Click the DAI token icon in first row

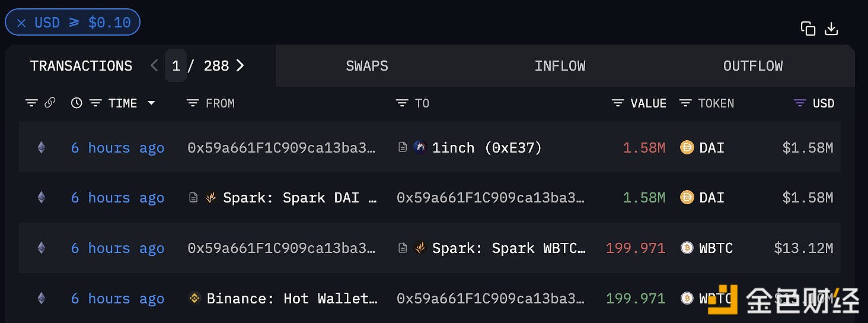pos(687,148)
